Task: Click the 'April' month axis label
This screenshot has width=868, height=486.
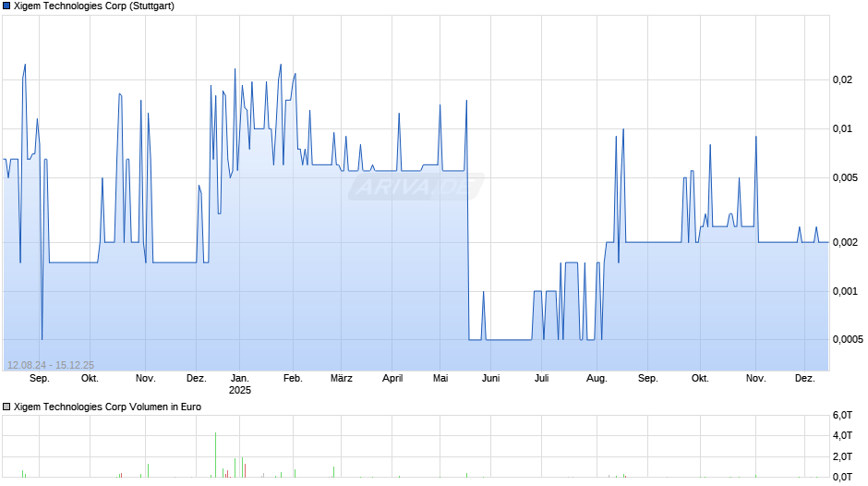Action: tap(392, 379)
